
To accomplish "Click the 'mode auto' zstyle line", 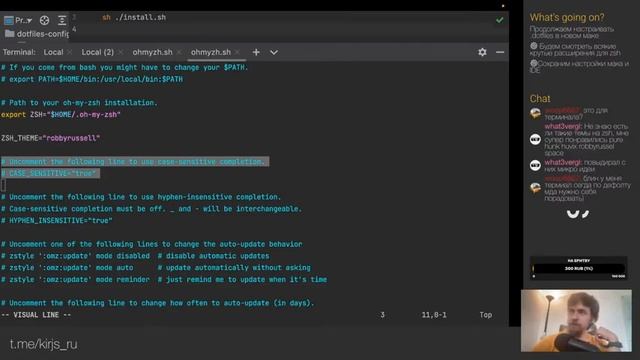I will (156, 268).
